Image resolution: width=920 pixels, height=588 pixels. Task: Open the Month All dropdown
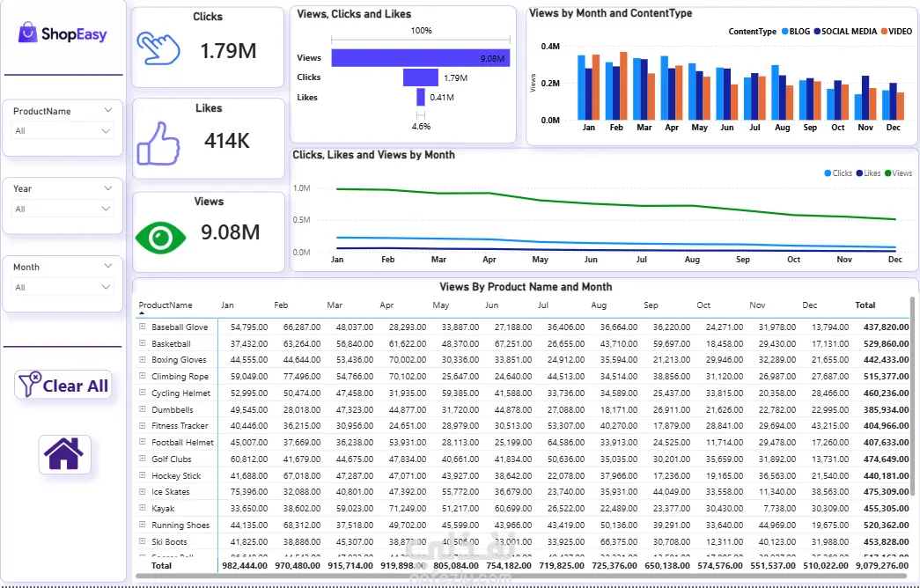[63, 287]
